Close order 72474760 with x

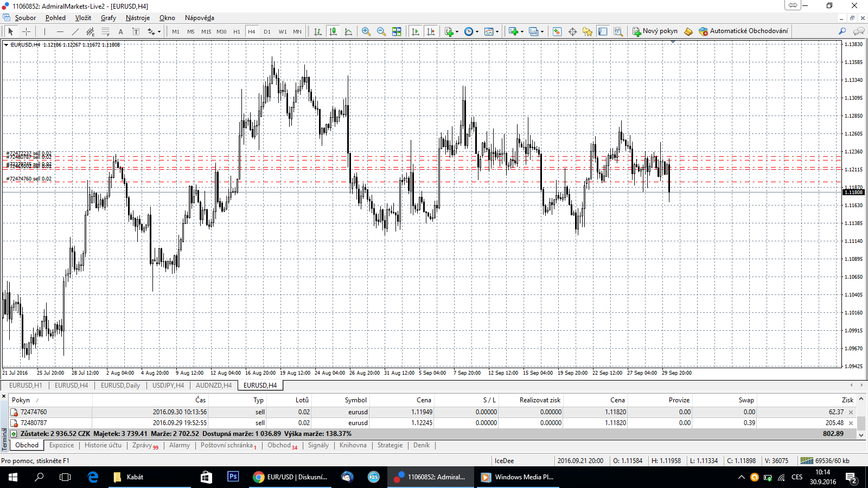coord(851,413)
